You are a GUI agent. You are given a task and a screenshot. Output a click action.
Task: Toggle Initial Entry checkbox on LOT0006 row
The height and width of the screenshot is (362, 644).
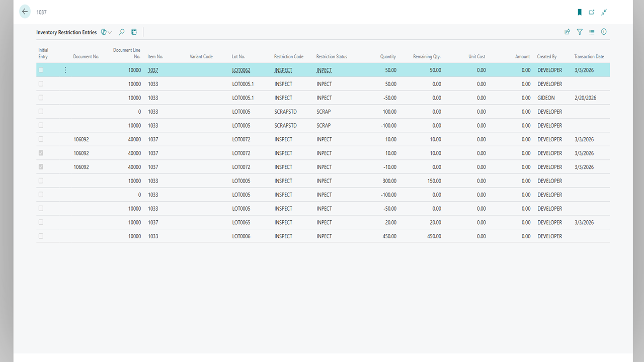point(41,236)
